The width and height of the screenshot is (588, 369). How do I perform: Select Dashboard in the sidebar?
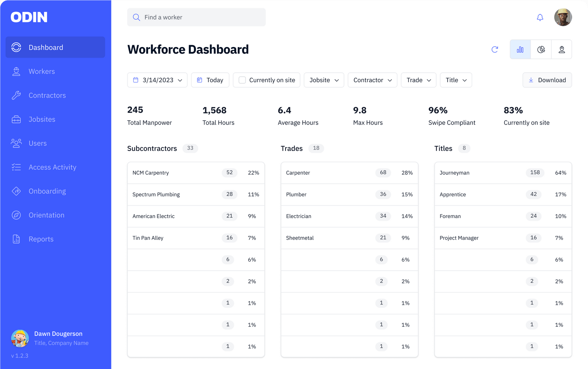point(46,47)
